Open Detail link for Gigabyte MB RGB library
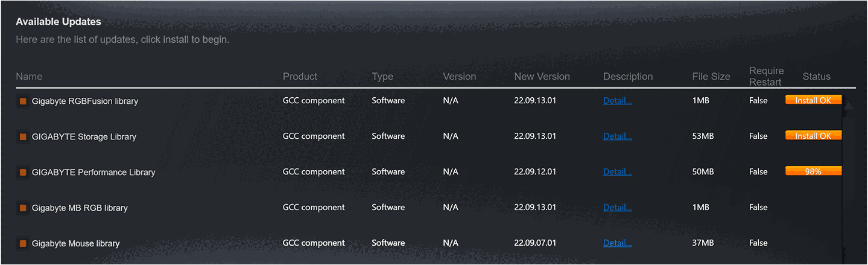Image resolution: width=868 pixels, height=265 pixels. (617, 208)
